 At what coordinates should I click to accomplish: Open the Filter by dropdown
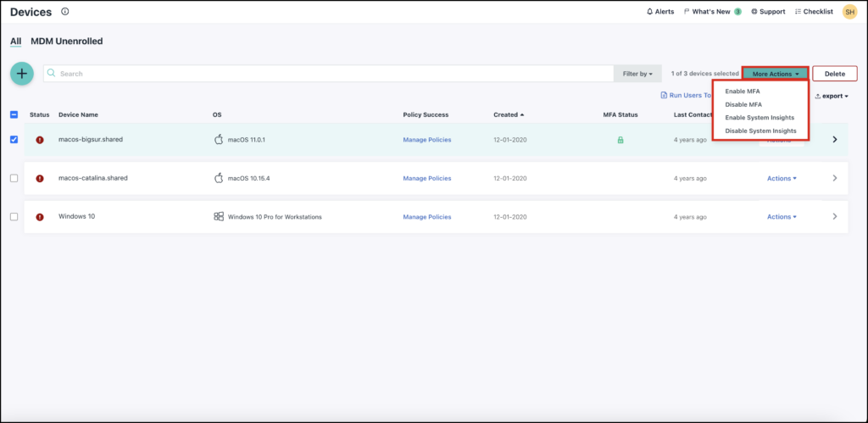(x=637, y=74)
